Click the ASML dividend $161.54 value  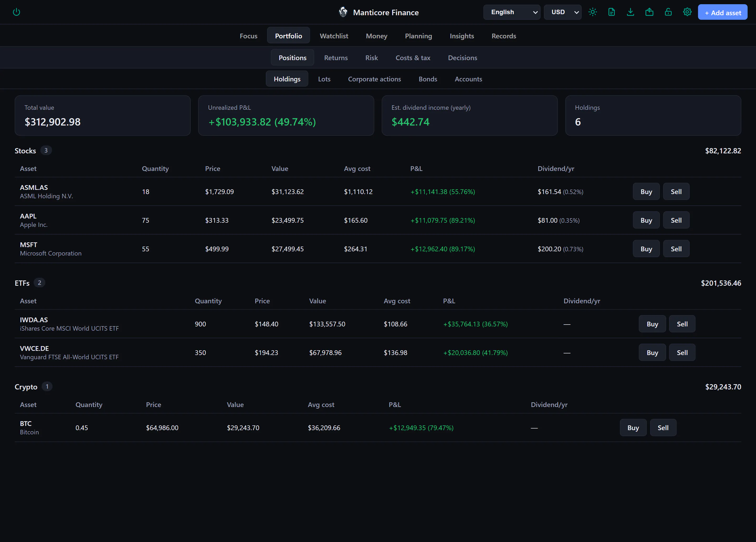coord(549,191)
